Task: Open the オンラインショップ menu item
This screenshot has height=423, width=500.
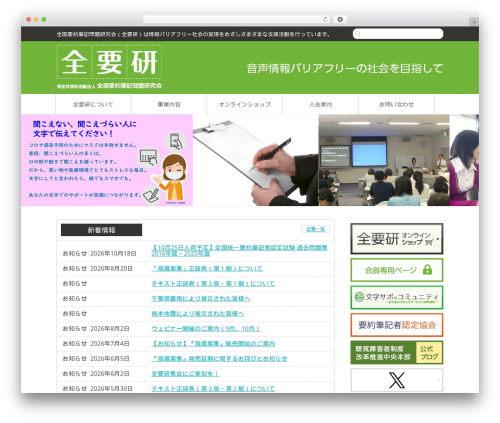Action: pyautogui.click(x=245, y=104)
